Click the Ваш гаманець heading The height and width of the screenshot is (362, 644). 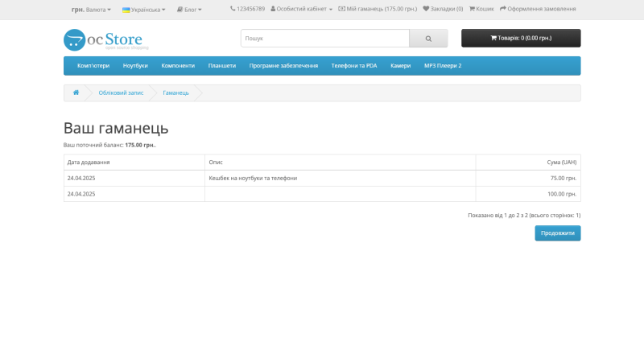coord(116,128)
